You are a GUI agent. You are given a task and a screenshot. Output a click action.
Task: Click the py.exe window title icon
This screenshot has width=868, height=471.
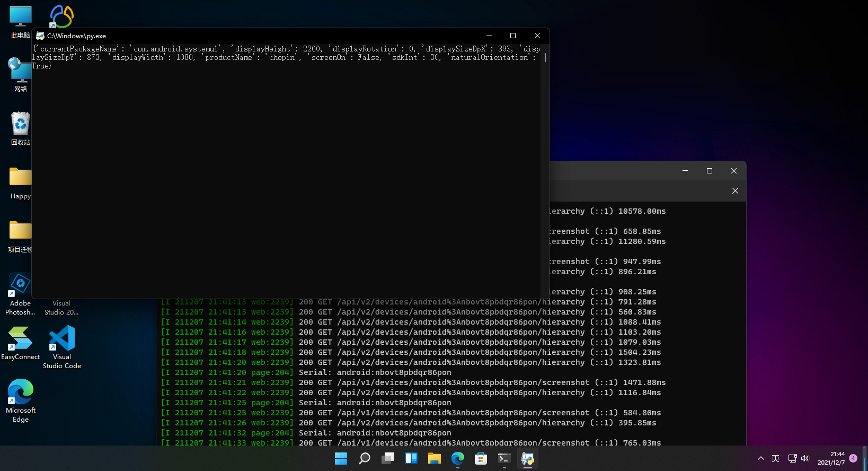tap(40, 36)
